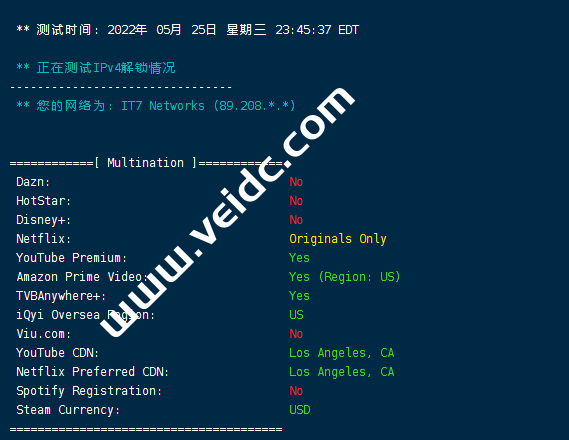Image resolution: width=569 pixels, height=440 pixels.
Task: Click the Viu.com label
Action: (44, 334)
